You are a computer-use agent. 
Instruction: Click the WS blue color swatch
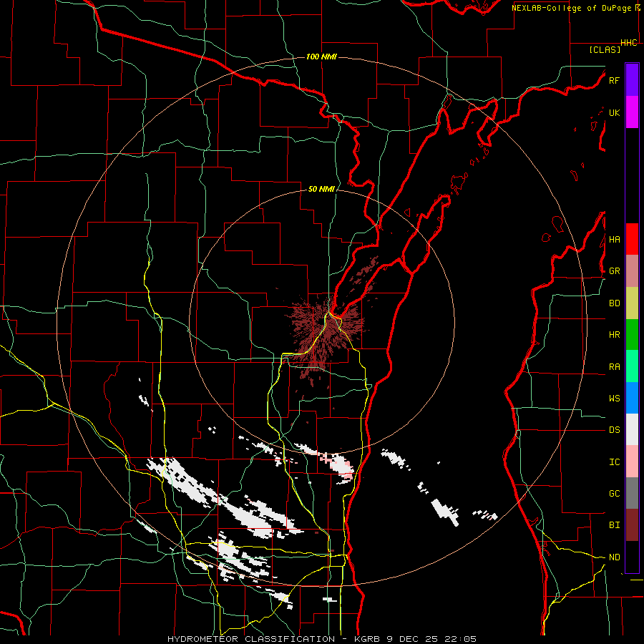(x=632, y=398)
